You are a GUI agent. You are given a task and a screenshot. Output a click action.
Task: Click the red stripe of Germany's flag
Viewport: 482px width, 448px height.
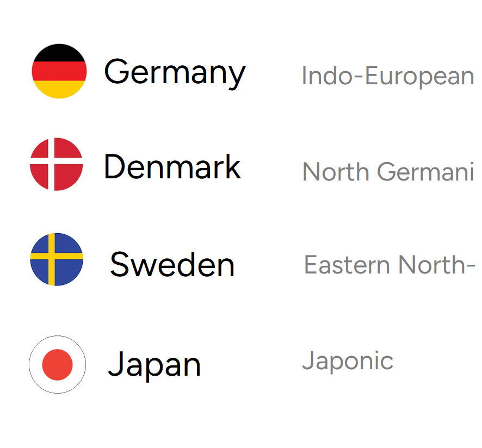(x=59, y=71)
